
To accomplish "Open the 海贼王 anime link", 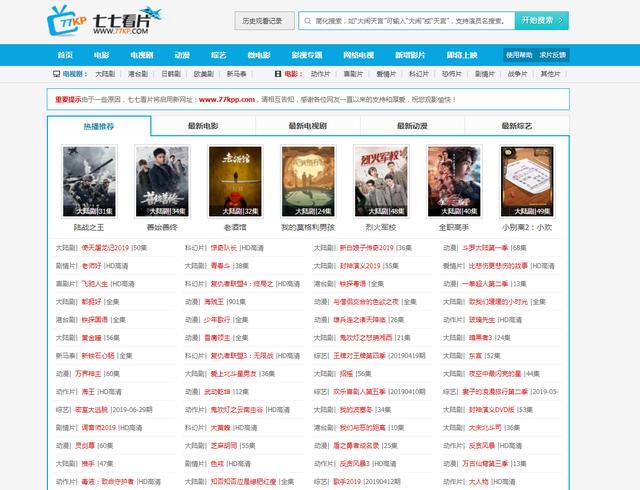I will (x=214, y=301).
